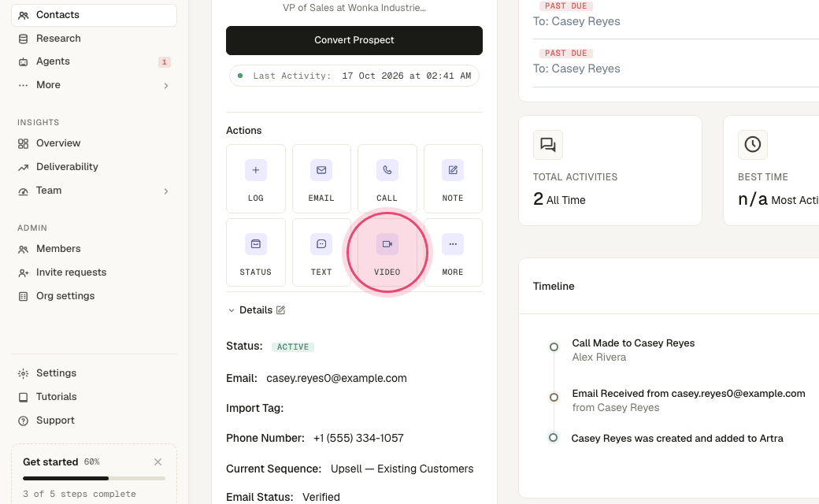Open the Status action
The width and height of the screenshot is (819, 504).
255,252
